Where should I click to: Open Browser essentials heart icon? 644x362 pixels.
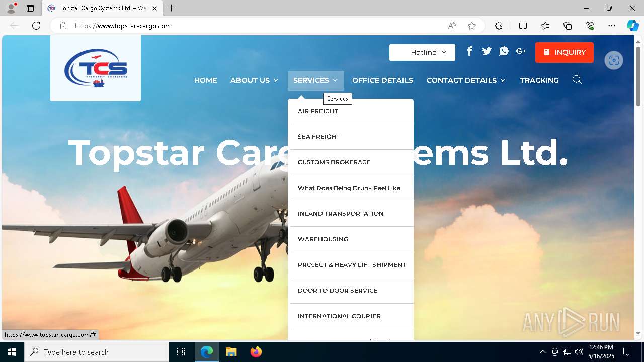[x=590, y=26]
